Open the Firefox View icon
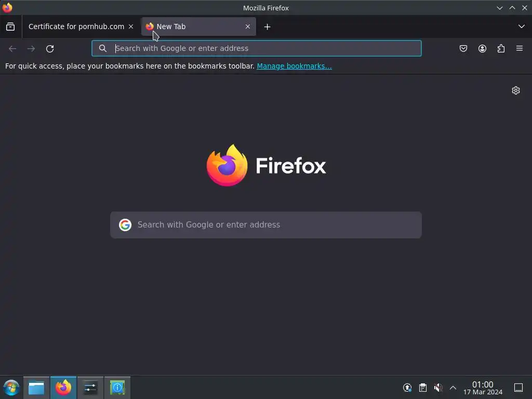 (x=10, y=26)
